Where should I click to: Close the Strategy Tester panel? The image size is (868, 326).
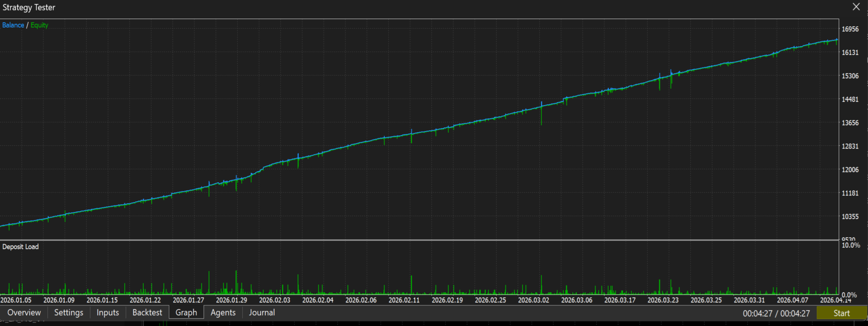[x=856, y=7]
